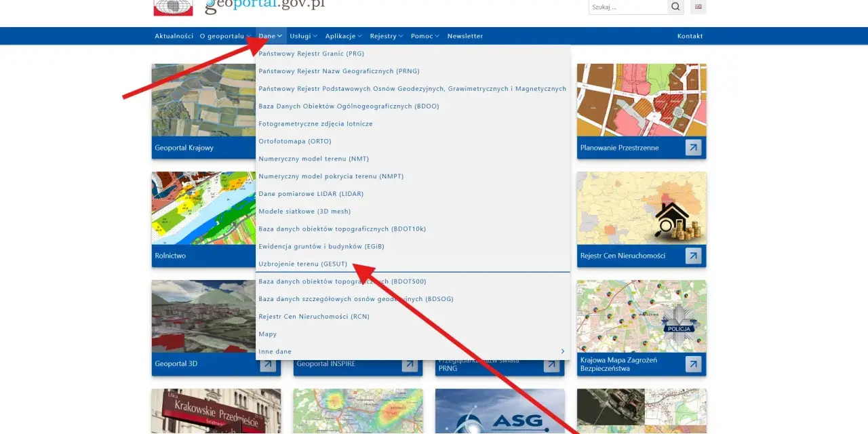Open the Dane dropdown menu
868x434 pixels.
(270, 36)
